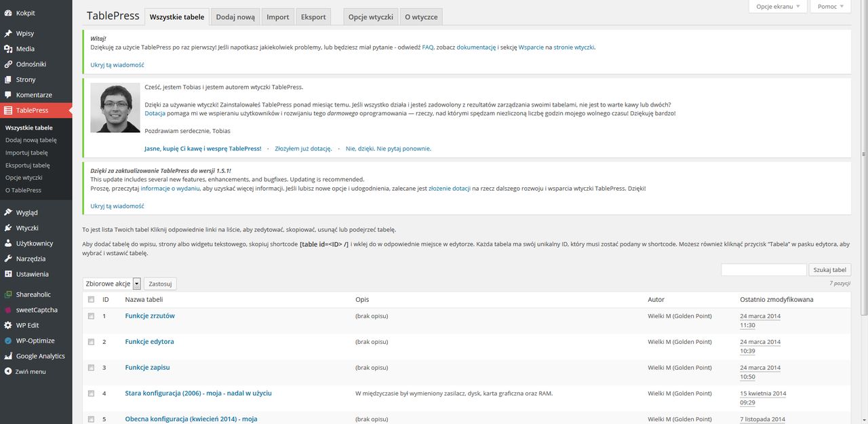Click the Google Analytics chart icon
868x424 pixels.
point(8,356)
